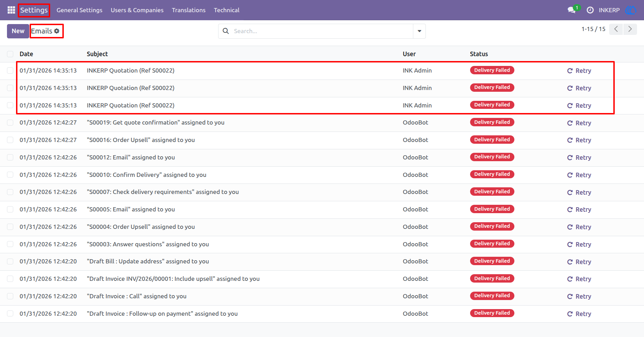The width and height of the screenshot is (644, 337).
Task: Toggle the search options dropdown arrow
Action: (419, 31)
